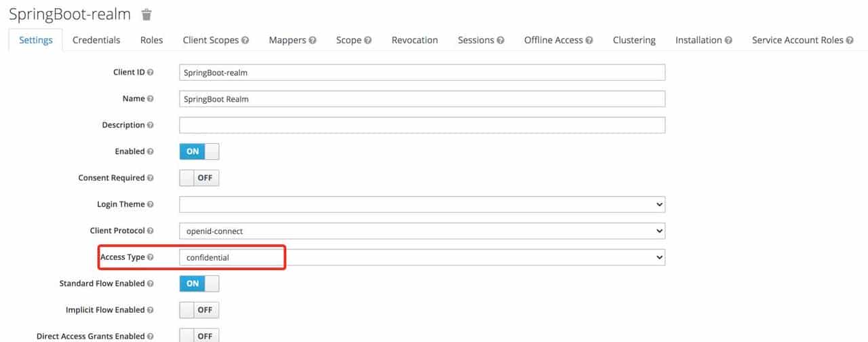This screenshot has width=868, height=342.
Task: Enable Implicit Flow switch
Action: [x=199, y=310]
